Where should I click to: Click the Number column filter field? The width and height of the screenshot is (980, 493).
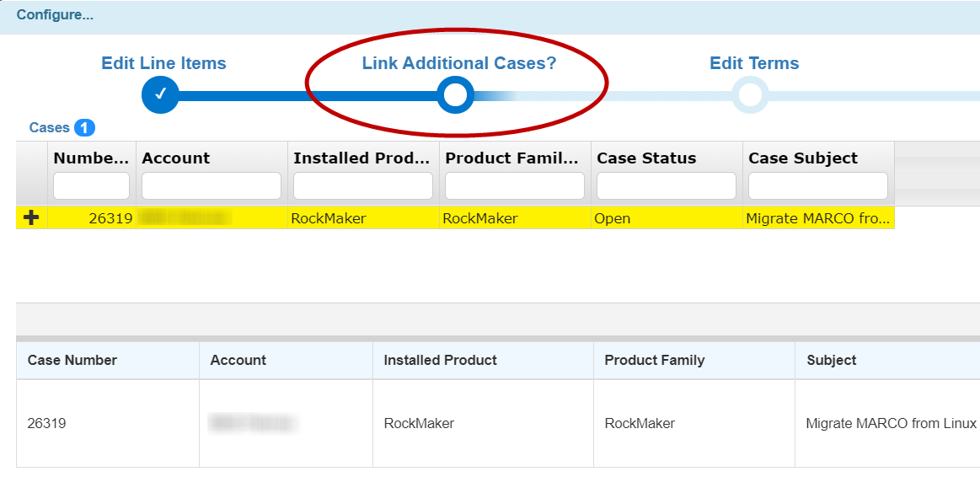(91, 186)
